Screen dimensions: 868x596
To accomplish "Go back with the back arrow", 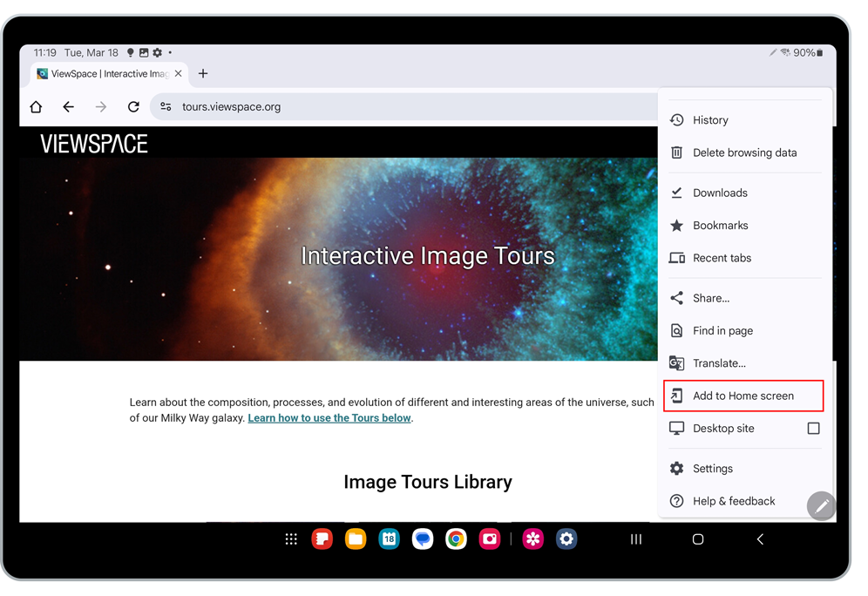I will pyautogui.click(x=68, y=107).
